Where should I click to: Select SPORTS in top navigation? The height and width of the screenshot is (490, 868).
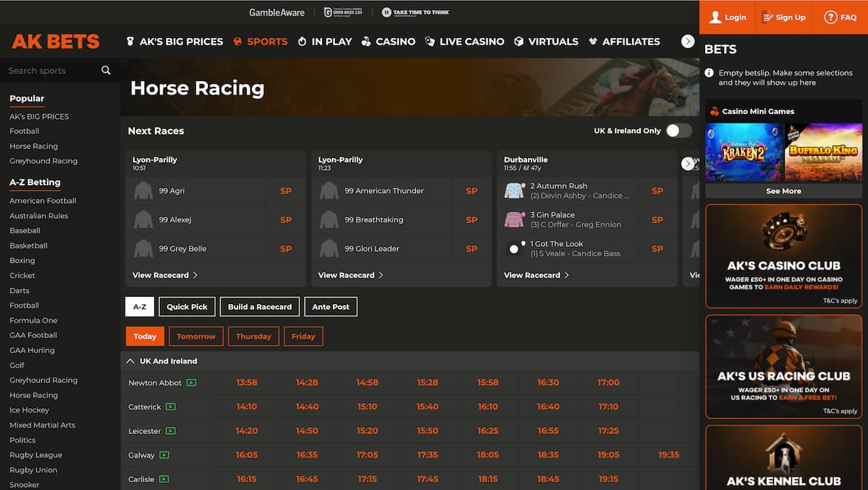[260, 42]
